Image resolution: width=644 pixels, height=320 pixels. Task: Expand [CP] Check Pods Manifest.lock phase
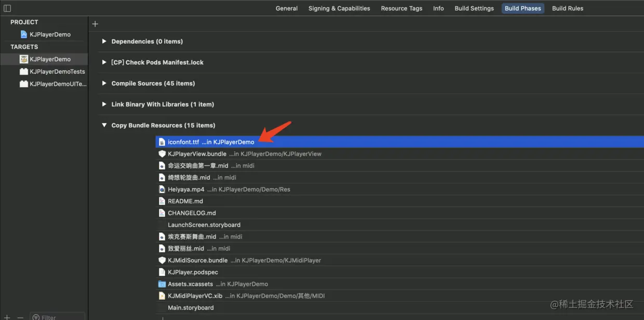point(104,62)
